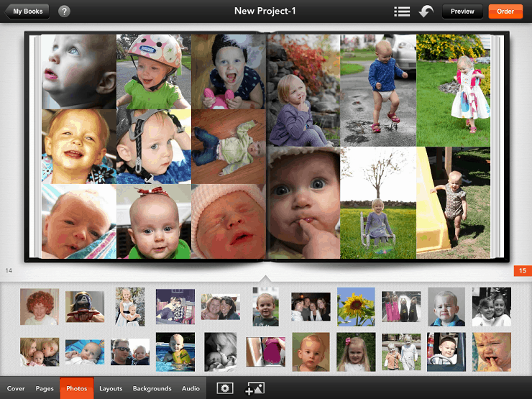Select the toddler in blue sweater puddle photo
The image size is (532, 399).
(378, 91)
